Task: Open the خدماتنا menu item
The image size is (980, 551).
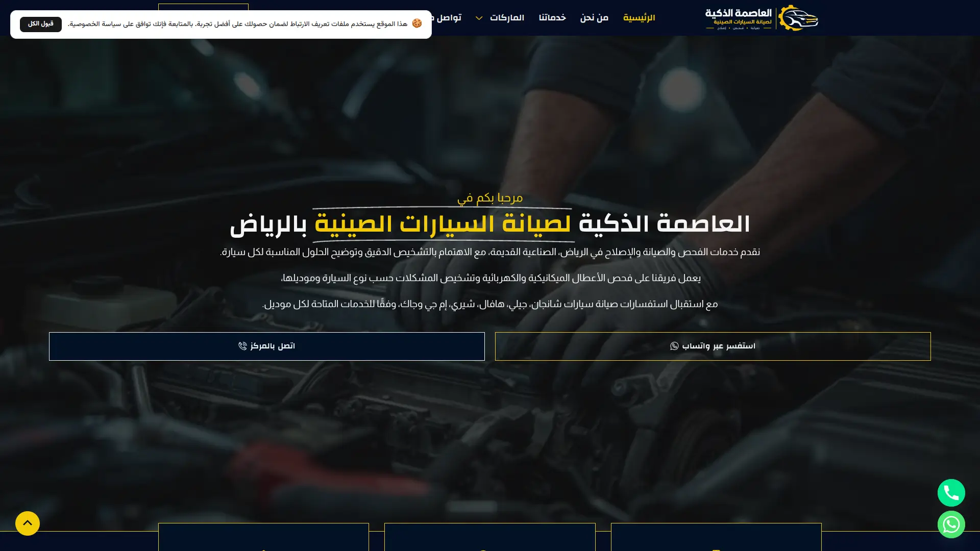Action: point(552,18)
